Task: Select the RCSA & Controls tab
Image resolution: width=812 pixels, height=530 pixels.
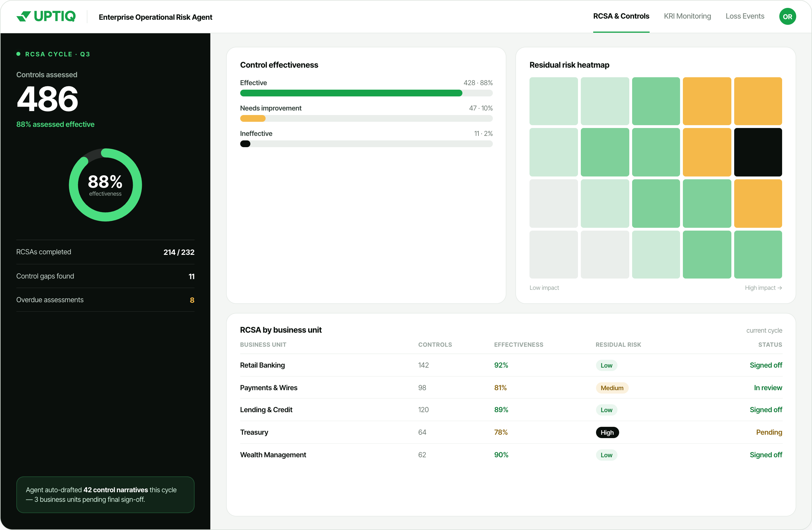Action: 621,16
